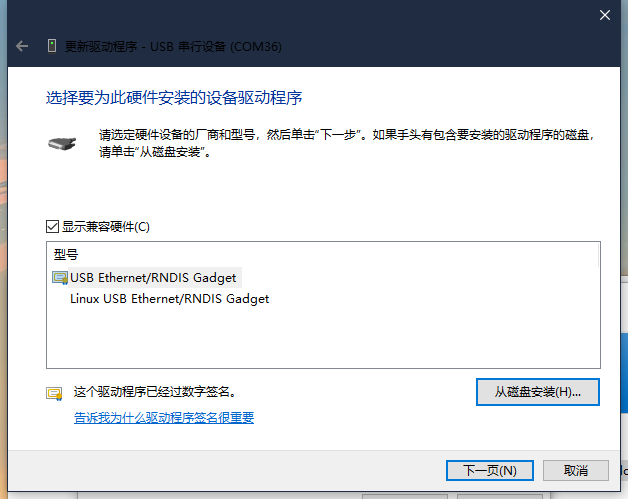Cancel with the 取消 button

pyautogui.click(x=575, y=469)
